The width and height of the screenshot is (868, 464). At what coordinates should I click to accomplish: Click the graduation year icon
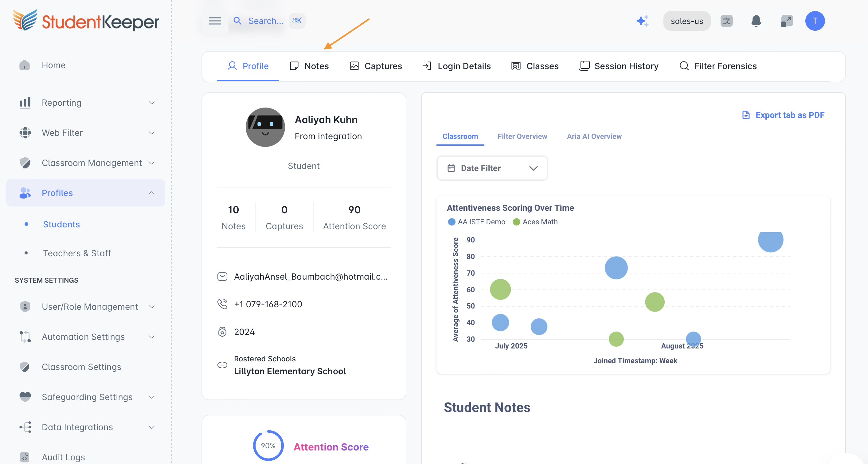(x=222, y=332)
